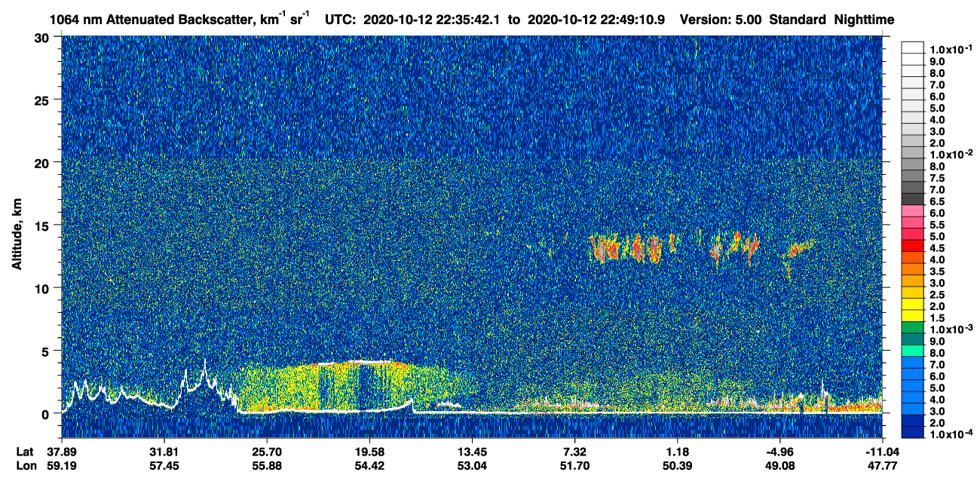The image size is (980, 503).
Task: Click the altitude tick label '30'
Action: (x=43, y=38)
